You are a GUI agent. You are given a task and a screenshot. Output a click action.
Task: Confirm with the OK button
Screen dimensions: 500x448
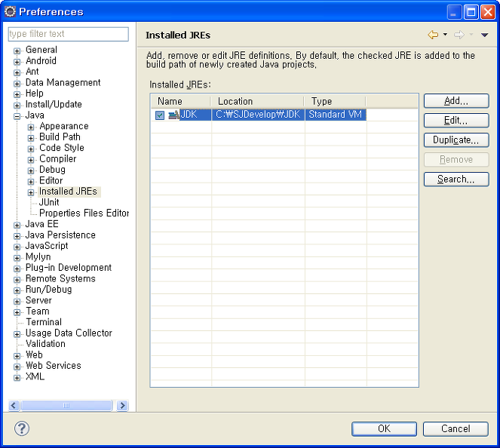[384, 429]
